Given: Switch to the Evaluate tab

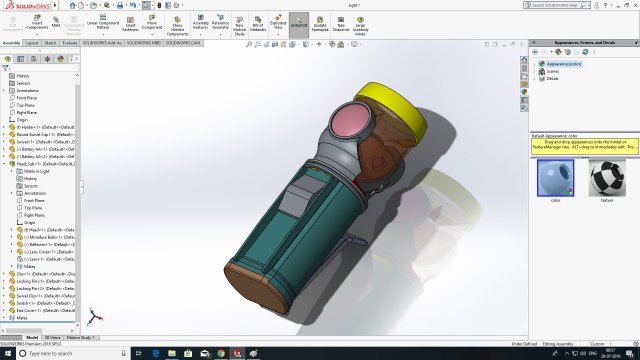Looking at the screenshot, I should pos(70,43).
